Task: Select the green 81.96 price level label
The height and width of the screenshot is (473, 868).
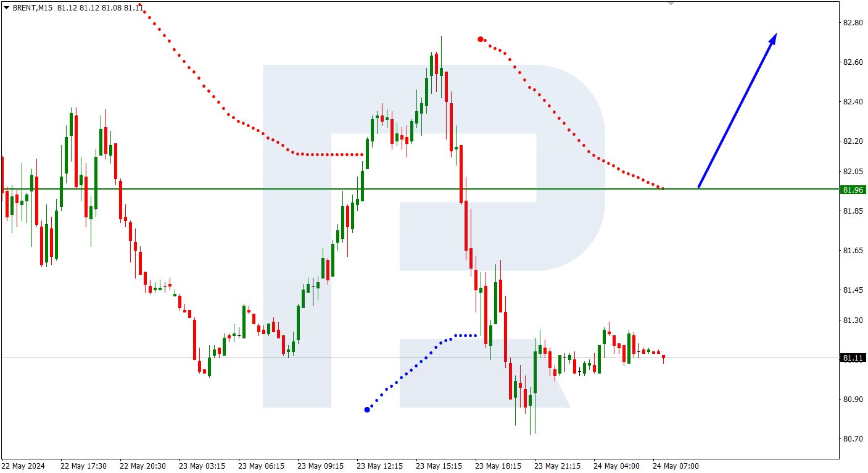Action: point(853,190)
